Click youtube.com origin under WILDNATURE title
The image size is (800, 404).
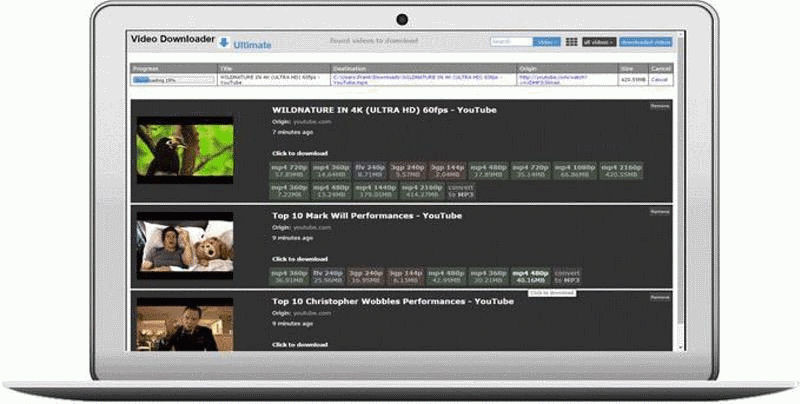pyautogui.click(x=312, y=122)
